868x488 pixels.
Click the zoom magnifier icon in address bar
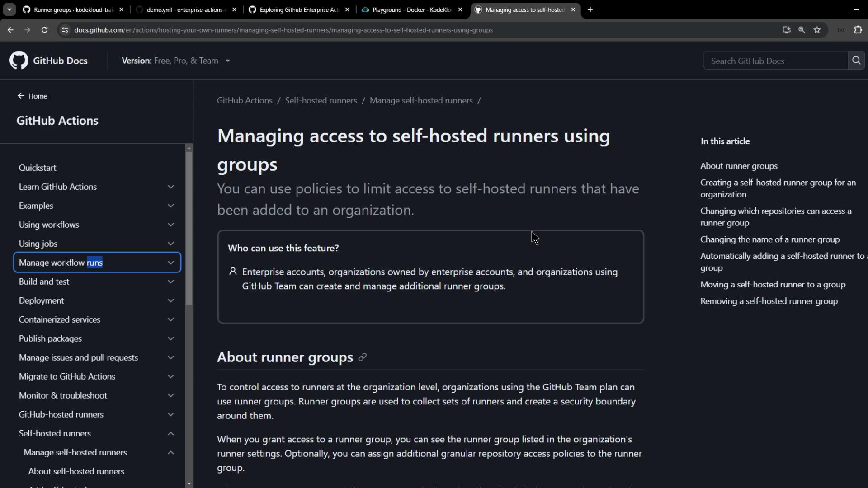(802, 30)
